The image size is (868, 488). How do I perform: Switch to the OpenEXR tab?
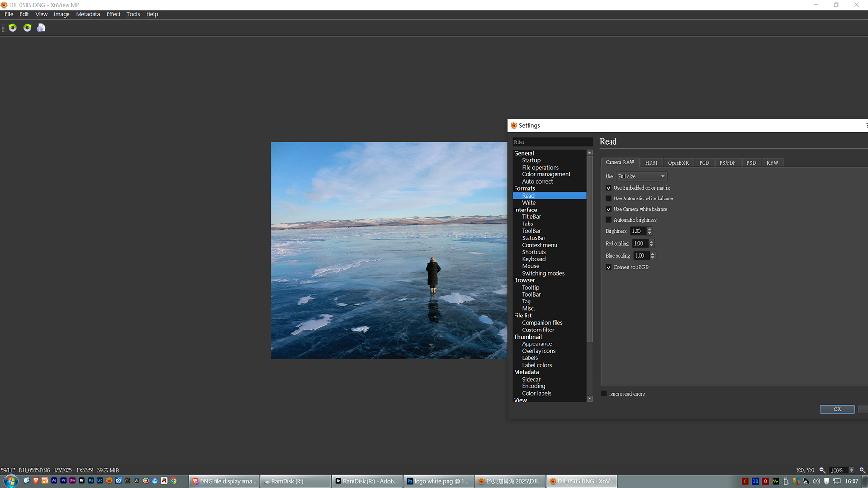tap(678, 163)
